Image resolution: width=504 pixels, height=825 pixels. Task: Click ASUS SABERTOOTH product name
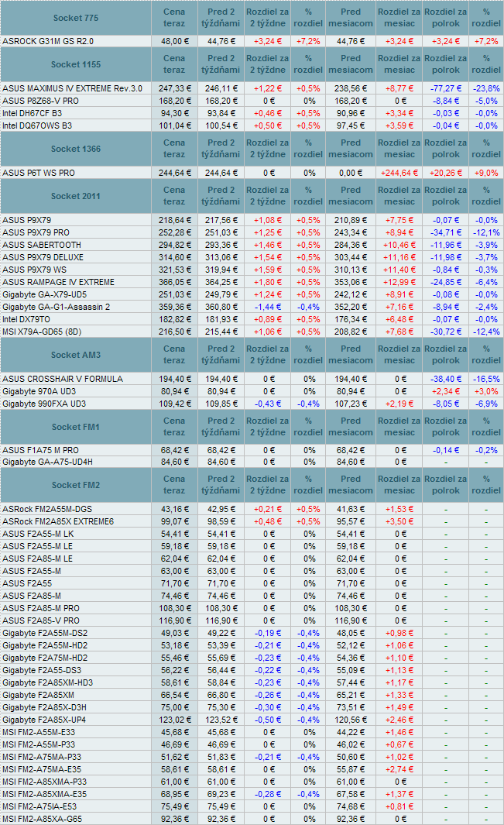coord(42,246)
